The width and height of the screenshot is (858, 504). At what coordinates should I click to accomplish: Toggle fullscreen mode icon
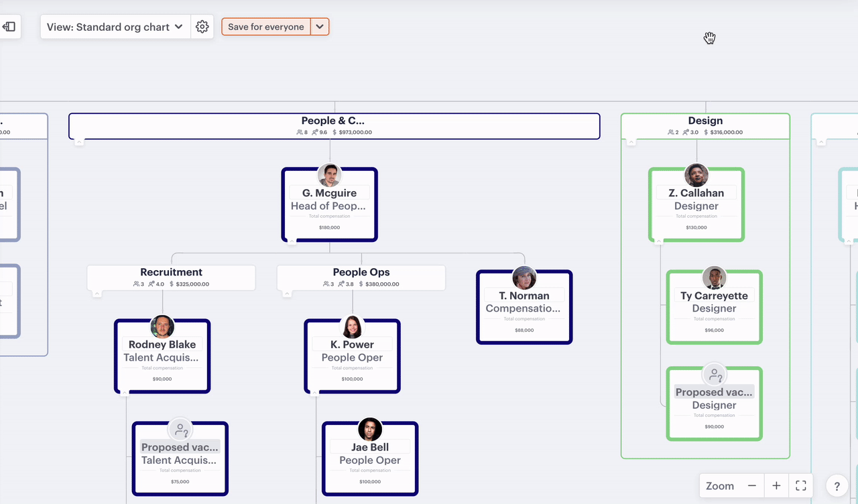pyautogui.click(x=800, y=486)
